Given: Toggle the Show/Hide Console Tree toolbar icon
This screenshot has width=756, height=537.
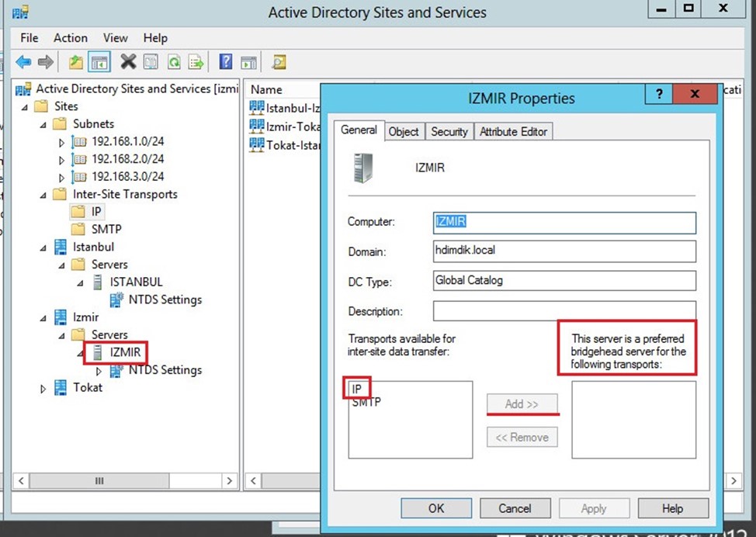Looking at the screenshot, I should (x=99, y=62).
